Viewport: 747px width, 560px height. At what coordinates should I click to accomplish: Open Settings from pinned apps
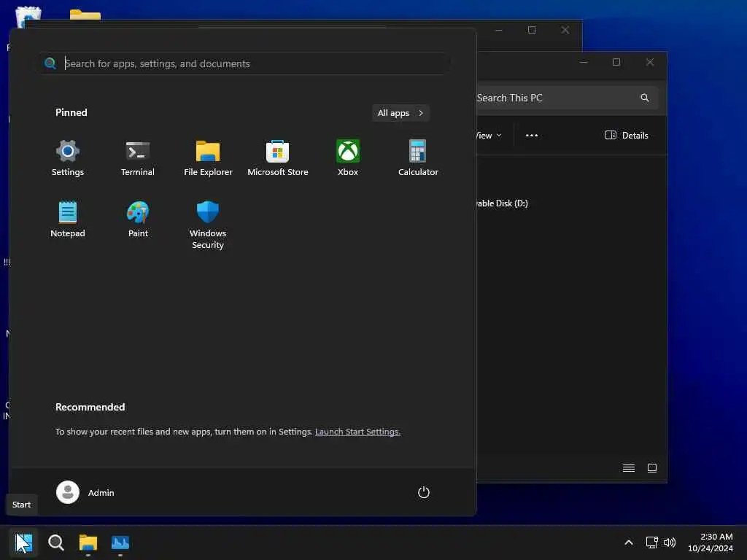coord(68,157)
